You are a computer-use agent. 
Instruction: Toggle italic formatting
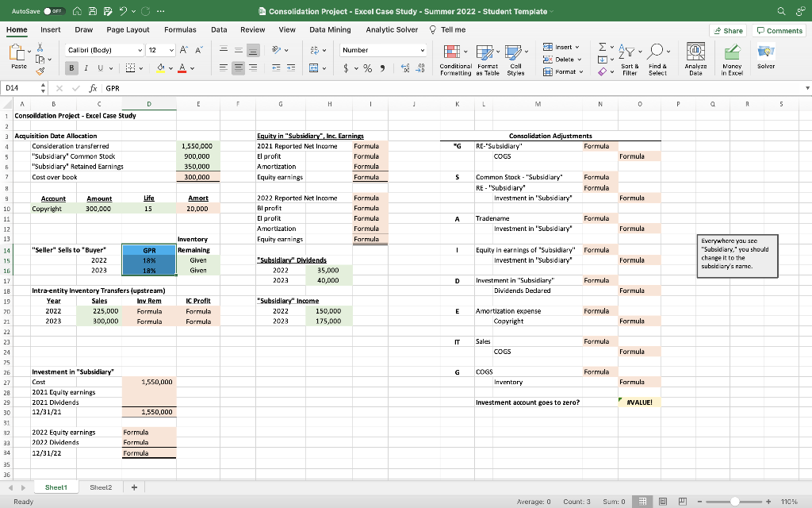click(x=86, y=67)
